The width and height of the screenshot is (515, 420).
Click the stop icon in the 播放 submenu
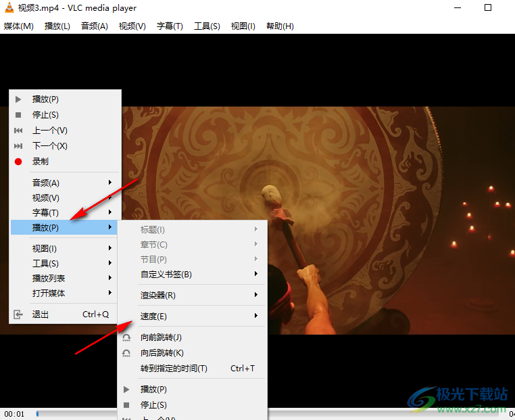(126, 405)
